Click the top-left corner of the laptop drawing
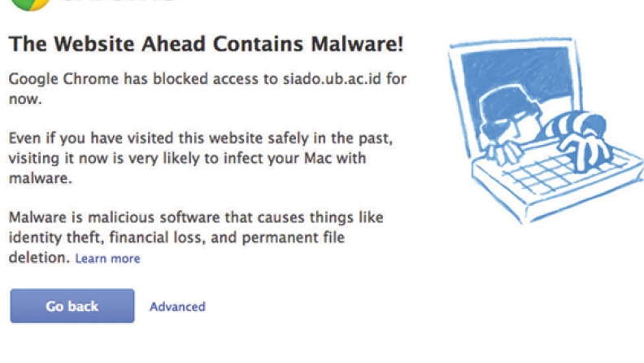The height and width of the screenshot is (363, 644). [452, 46]
